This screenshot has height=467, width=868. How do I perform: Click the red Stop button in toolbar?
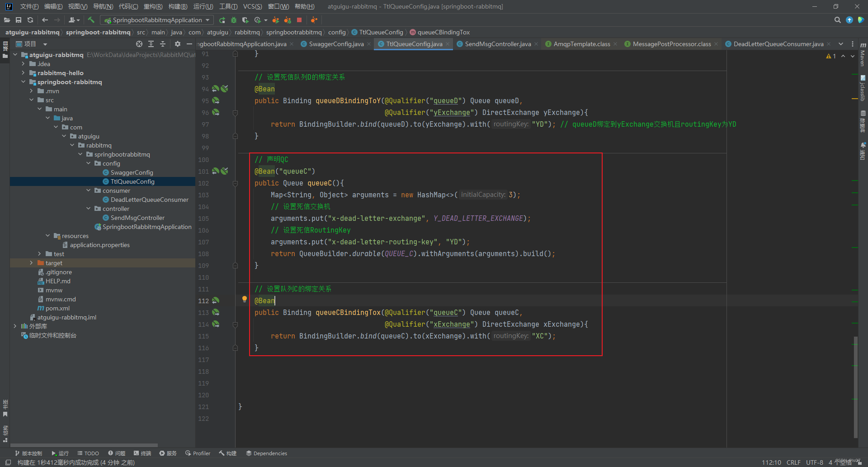point(299,20)
